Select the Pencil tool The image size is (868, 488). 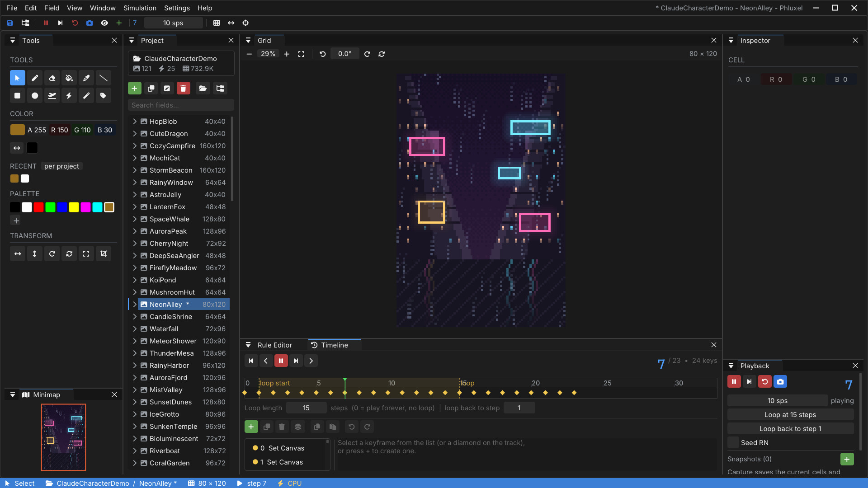click(35, 78)
